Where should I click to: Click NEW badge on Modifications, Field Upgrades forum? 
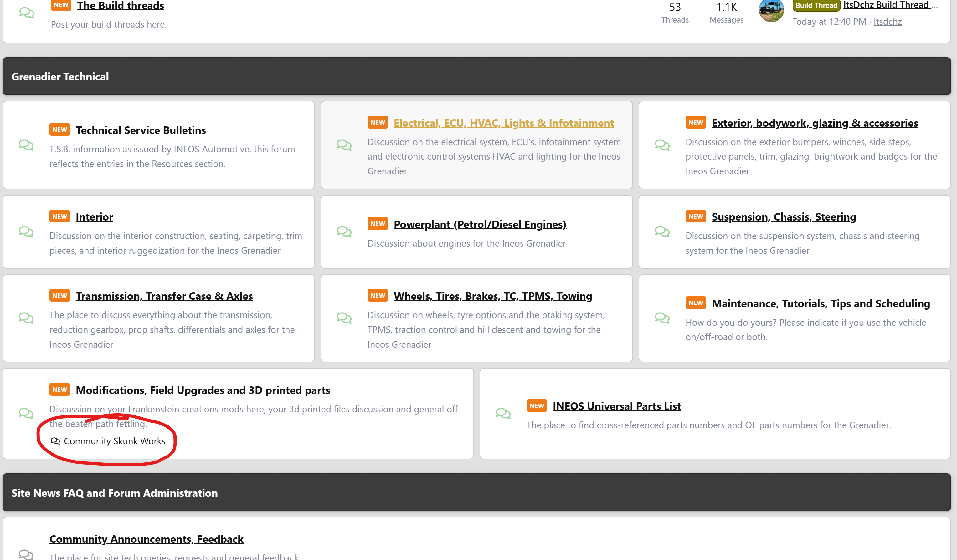point(59,389)
